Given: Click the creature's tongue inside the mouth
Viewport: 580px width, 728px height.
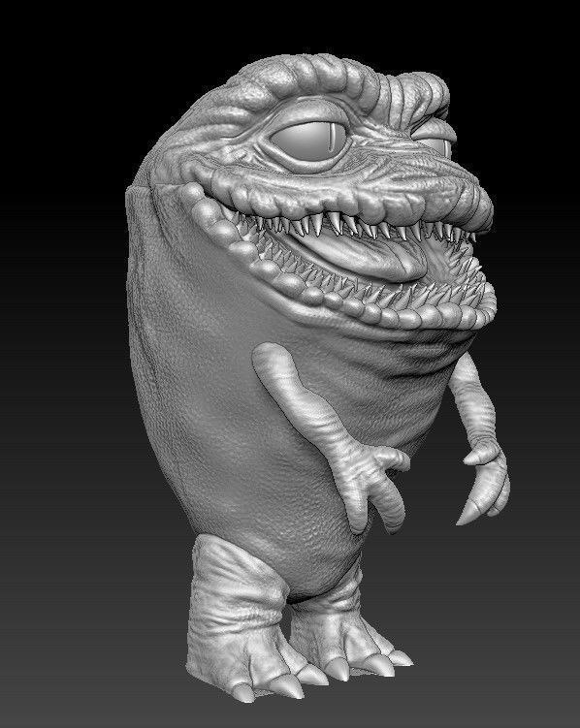Looking at the screenshot, I should click(x=362, y=255).
